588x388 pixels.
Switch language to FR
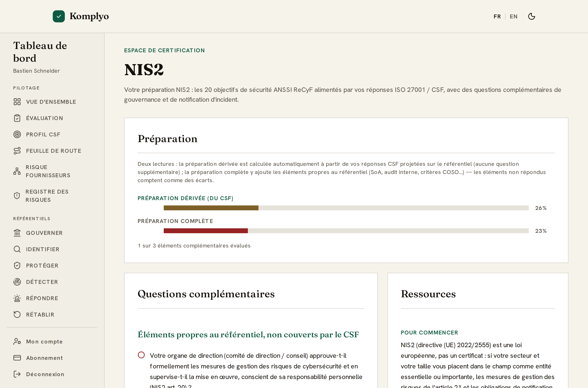[x=497, y=17]
